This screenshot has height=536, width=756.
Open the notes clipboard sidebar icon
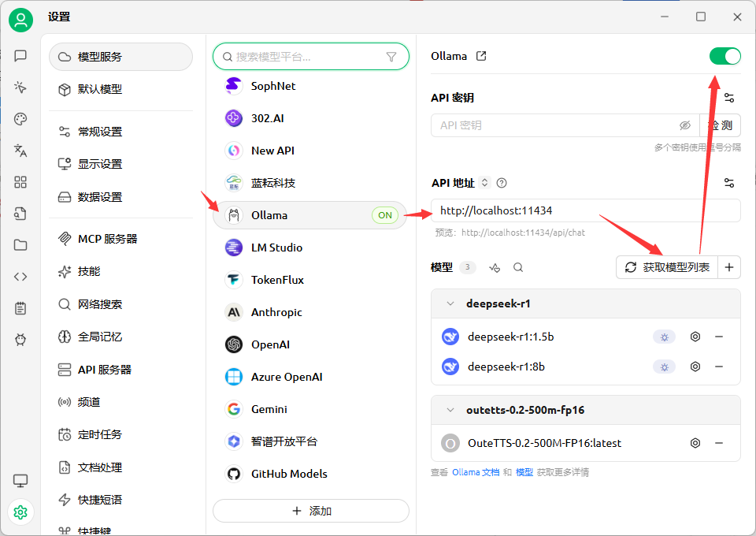pyautogui.click(x=20, y=308)
